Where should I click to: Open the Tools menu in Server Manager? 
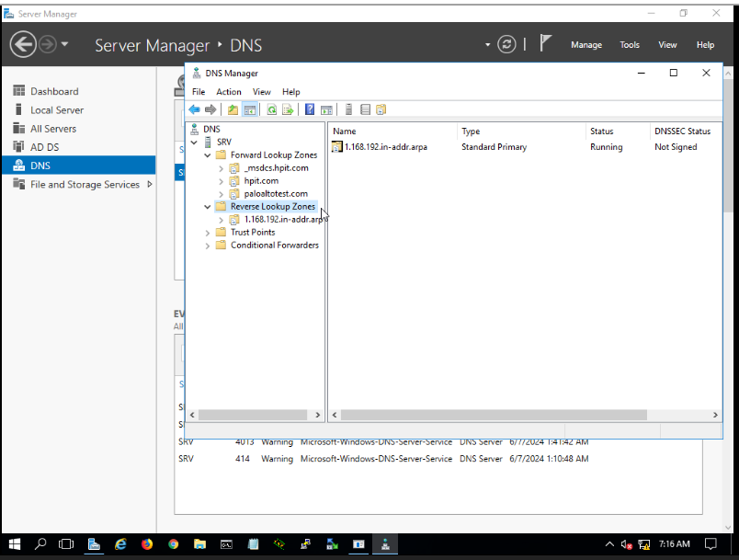630,45
